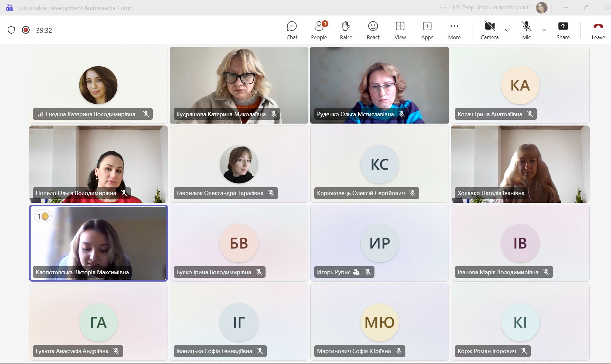Click the profile avatar in title bar
Image resolution: width=611 pixels, height=364 pixels.
541,8
